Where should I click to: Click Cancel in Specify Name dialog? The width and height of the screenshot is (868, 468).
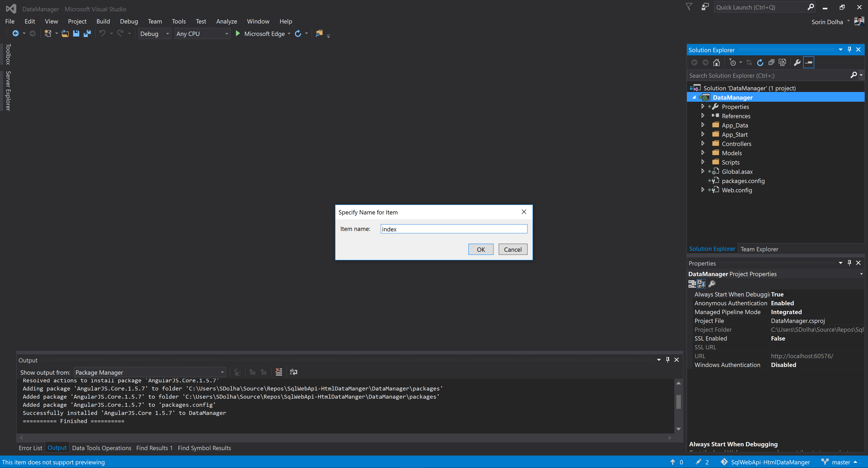point(512,249)
